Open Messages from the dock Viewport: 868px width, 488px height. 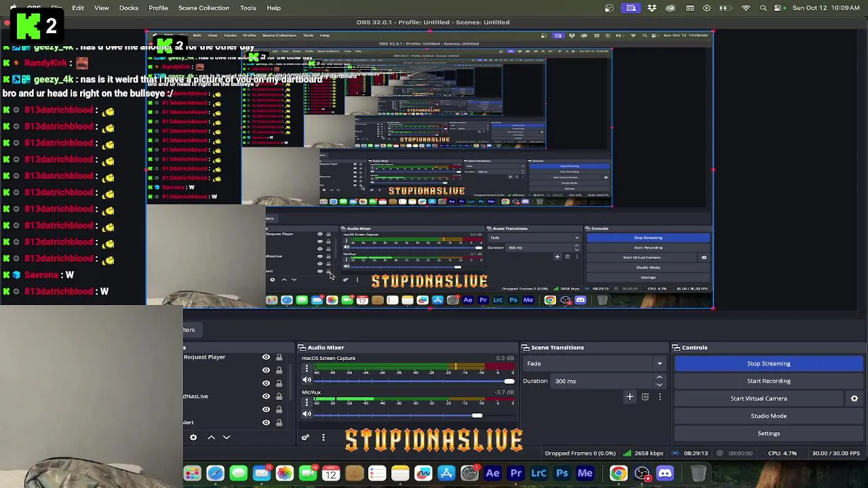click(x=238, y=474)
